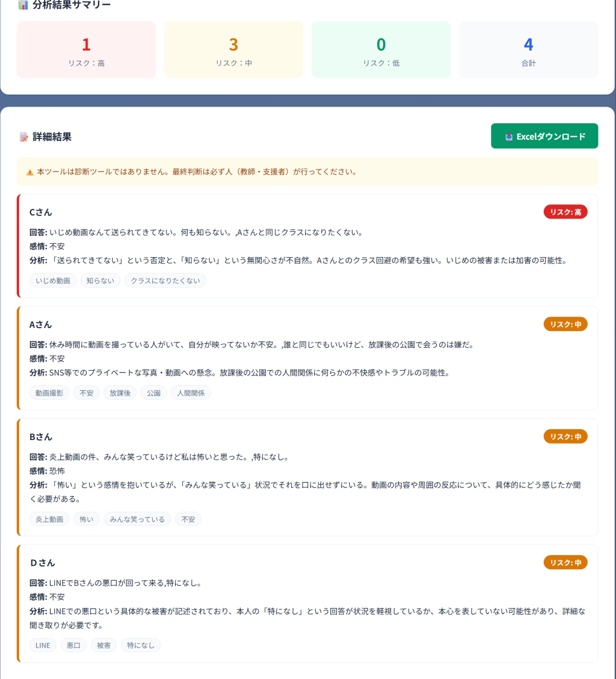Viewport: 616px width, 679px height.
Task: Click the 動画撮影 keyword tag
Action: 49,392
